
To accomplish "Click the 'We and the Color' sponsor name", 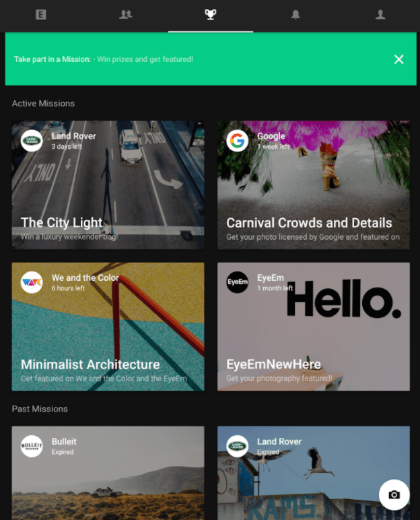I will coord(85,278).
